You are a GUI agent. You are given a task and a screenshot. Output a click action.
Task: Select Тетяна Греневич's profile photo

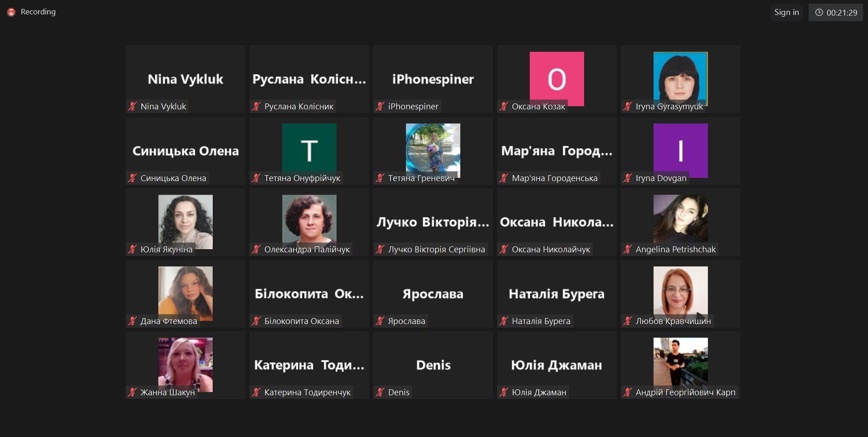433,150
